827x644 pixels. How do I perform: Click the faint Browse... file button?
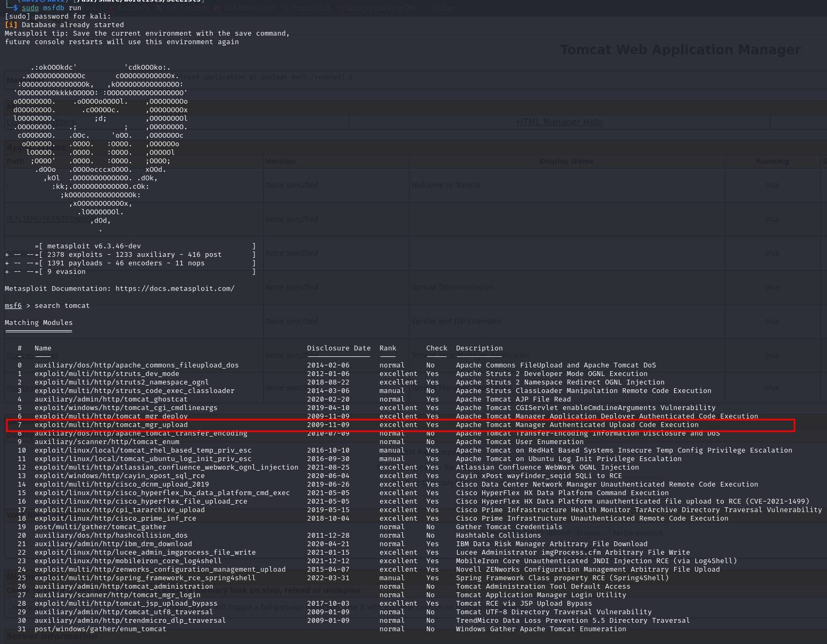(x=591, y=533)
